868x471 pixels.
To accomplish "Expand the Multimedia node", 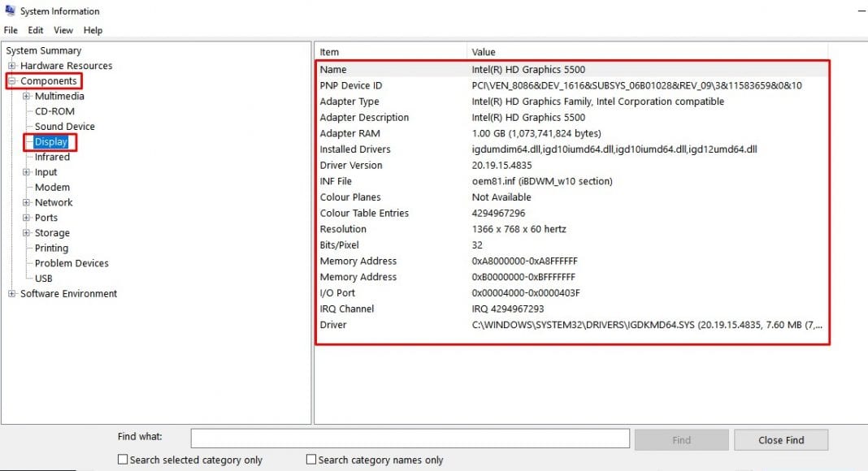I will click(x=25, y=96).
